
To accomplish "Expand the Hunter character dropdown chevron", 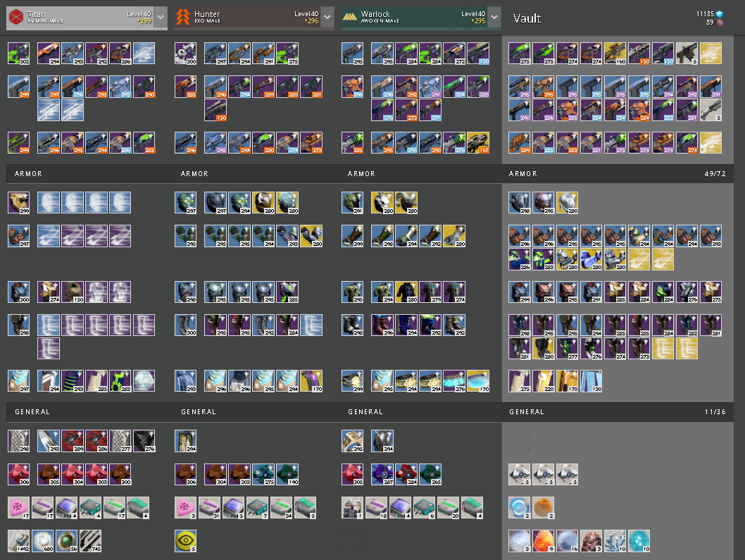I will click(x=327, y=18).
